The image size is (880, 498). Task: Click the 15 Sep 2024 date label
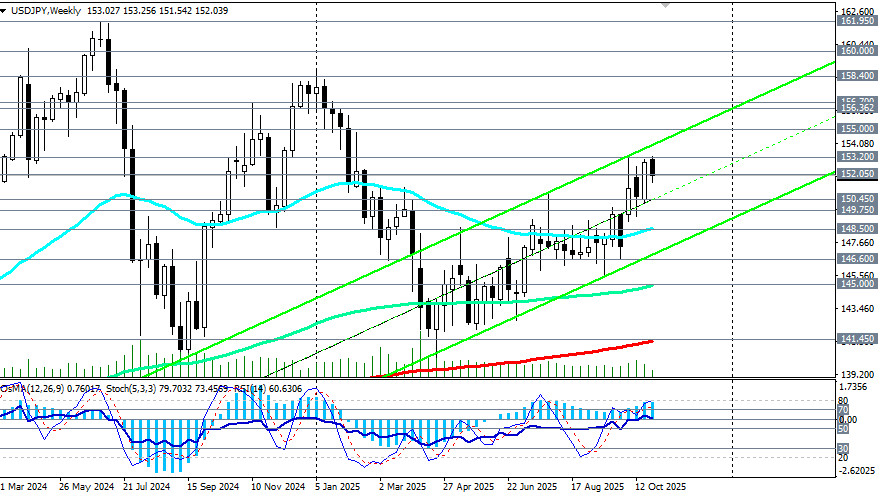click(213, 486)
